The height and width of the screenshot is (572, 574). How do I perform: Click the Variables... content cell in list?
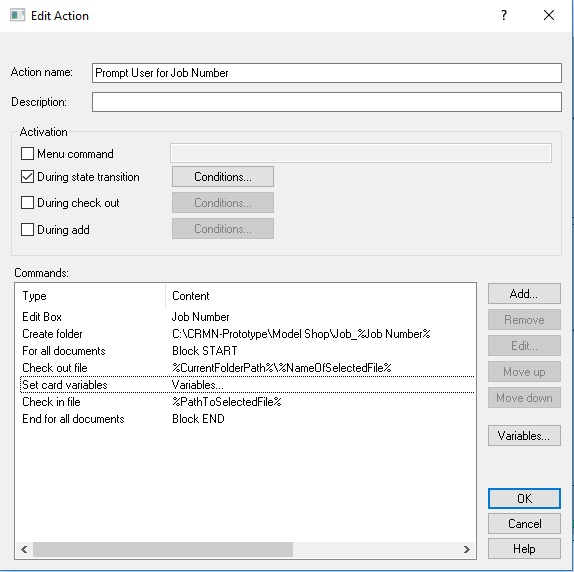[198, 385]
